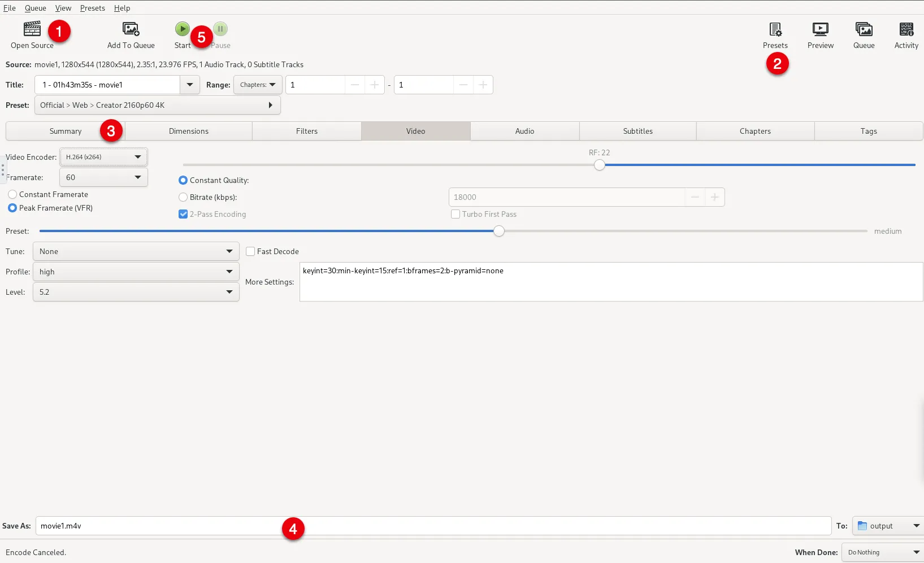924x563 pixels.
Task: Open the Preview window icon
Action: pos(820,29)
